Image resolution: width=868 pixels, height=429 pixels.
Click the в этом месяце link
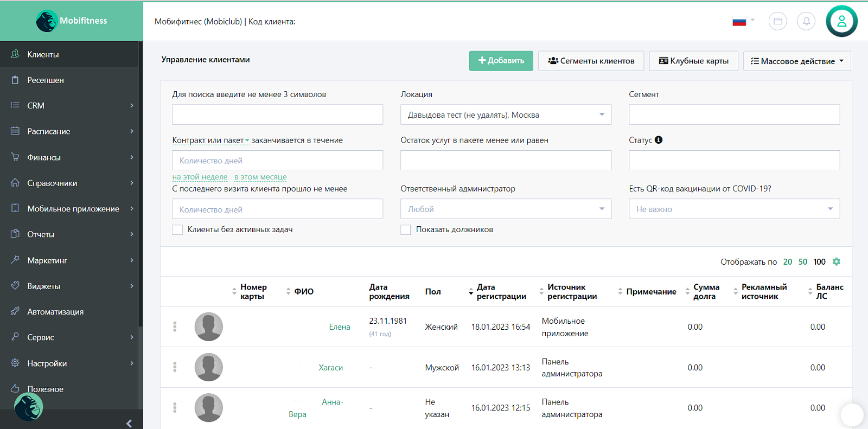click(260, 177)
